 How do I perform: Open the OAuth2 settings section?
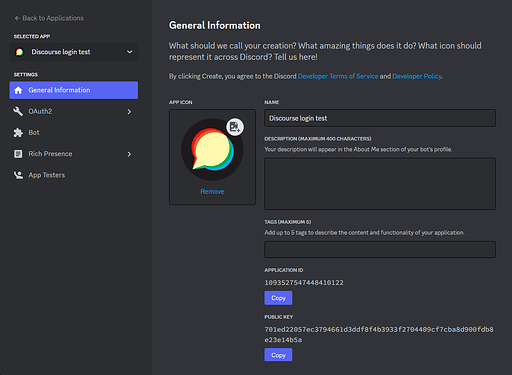click(74, 111)
